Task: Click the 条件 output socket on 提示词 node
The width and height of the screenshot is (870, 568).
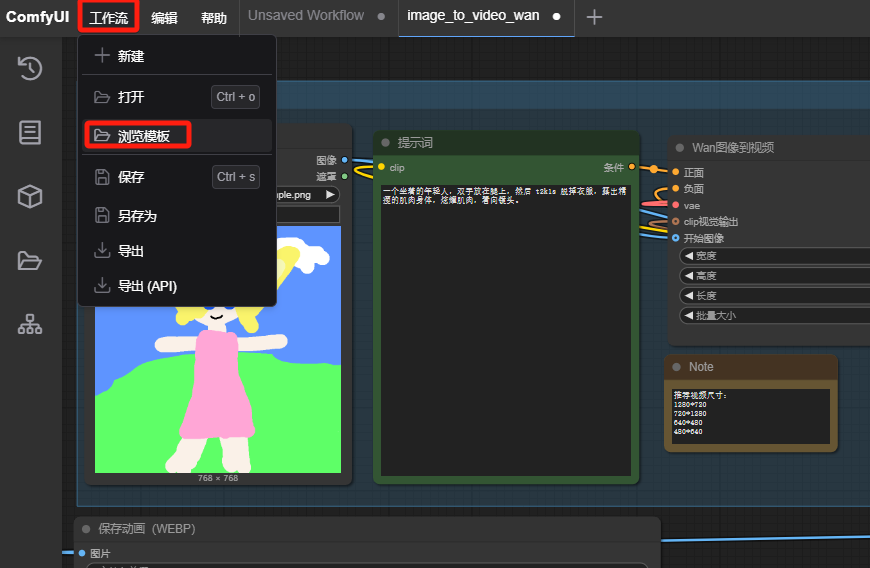Action: pyautogui.click(x=632, y=166)
